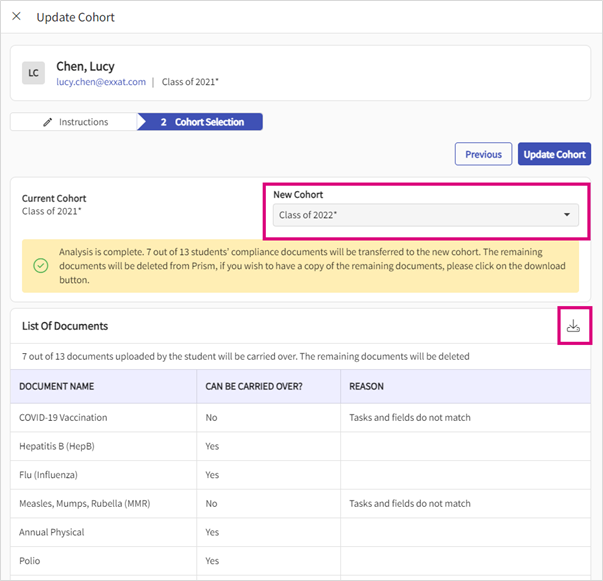This screenshot has width=603, height=581.
Task: Click the Document Name column header
Action: pyautogui.click(x=56, y=386)
